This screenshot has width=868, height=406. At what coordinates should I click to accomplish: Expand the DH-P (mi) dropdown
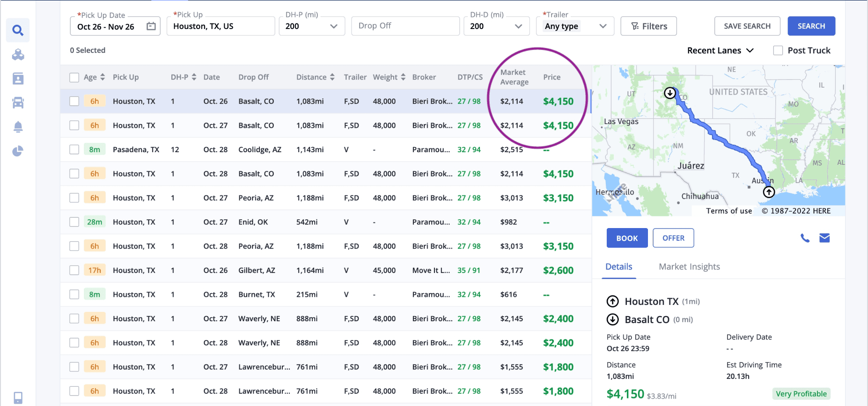coord(333,26)
